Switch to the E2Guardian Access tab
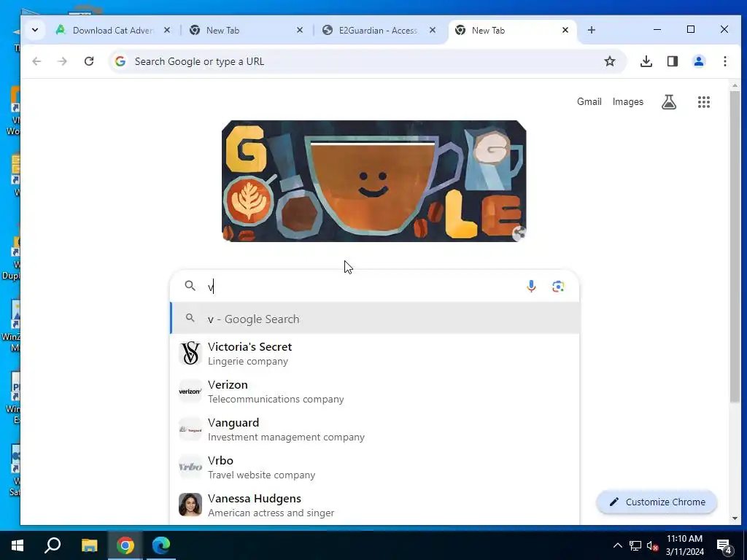Screen dimensions: 747x560 click(379, 31)
